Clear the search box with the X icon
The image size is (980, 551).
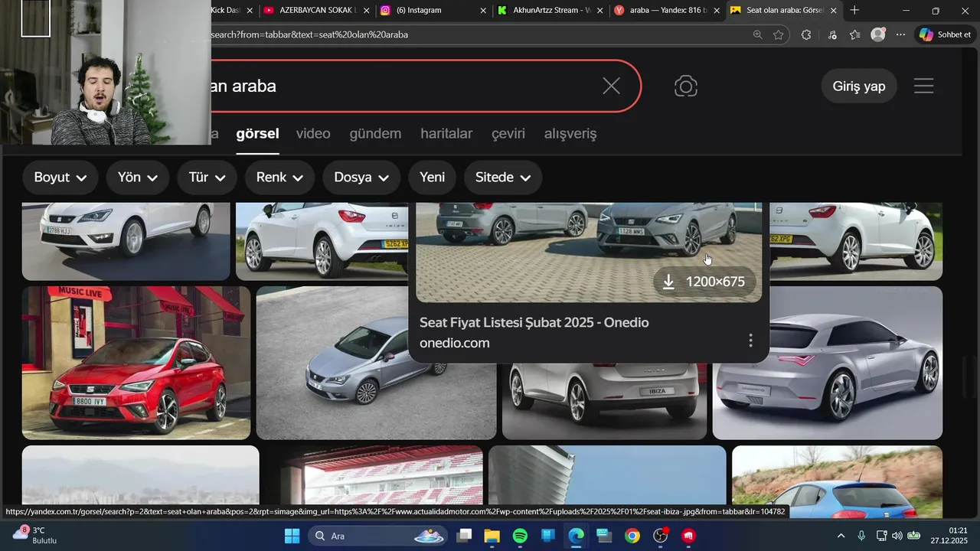click(611, 86)
